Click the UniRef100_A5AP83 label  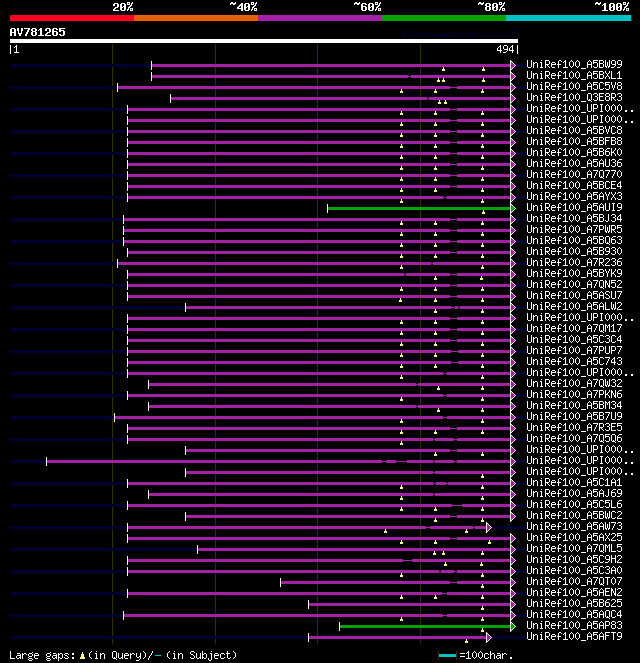tap(574, 625)
